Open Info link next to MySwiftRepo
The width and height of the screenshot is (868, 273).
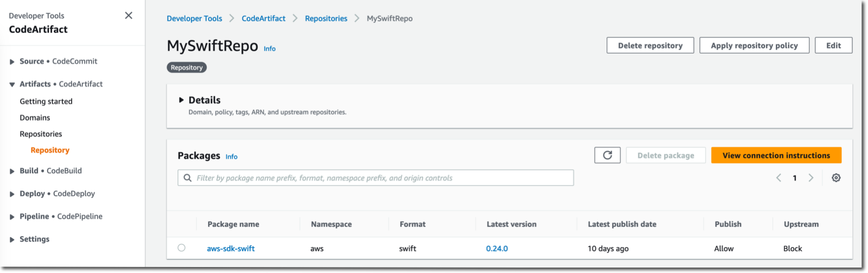click(270, 49)
